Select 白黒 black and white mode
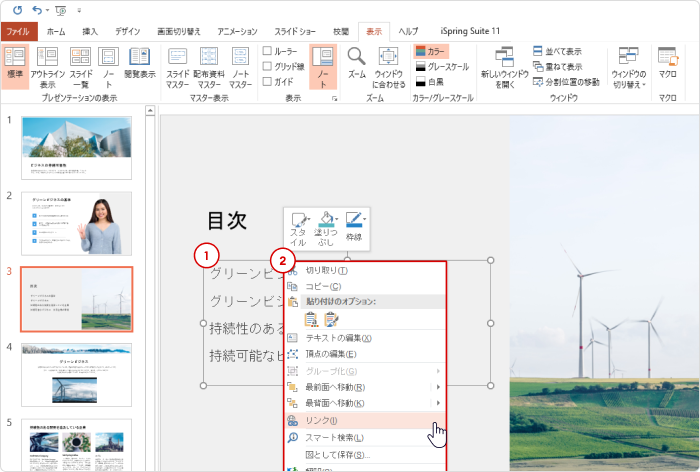Image resolution: width=700 pixels, height=472 pixels. 429,82
